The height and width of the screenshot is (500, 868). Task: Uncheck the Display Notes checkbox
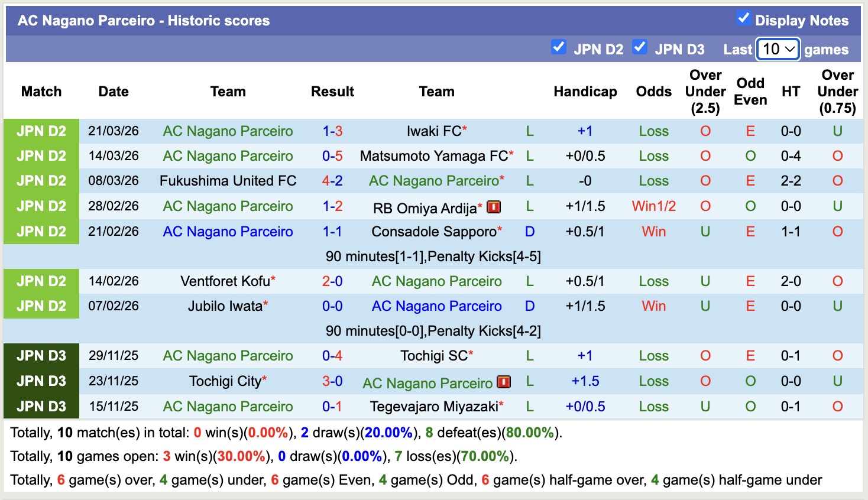point(743,18)
